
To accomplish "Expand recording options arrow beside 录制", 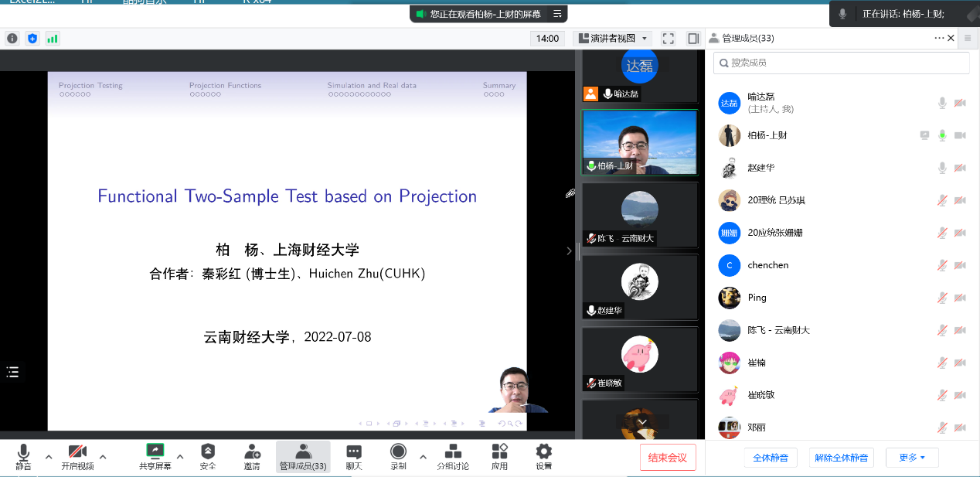I will pos(423,456).
